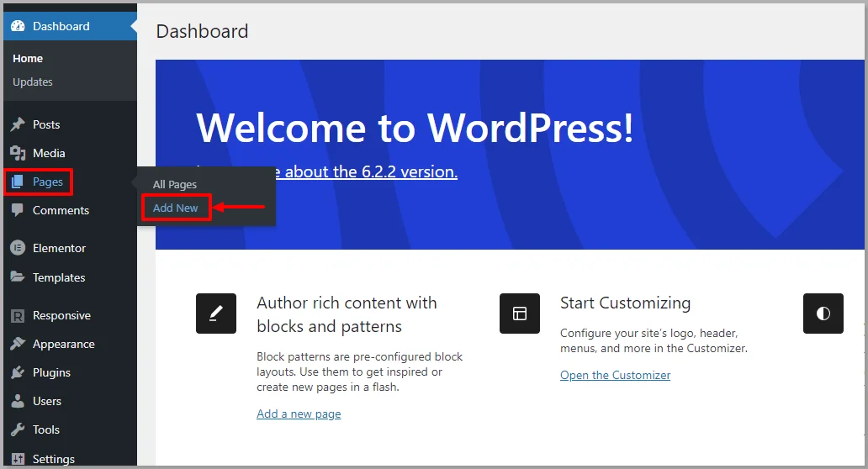
Task: Click the 'Configure your site's logo' paragraph
Action: click(654, 340)
